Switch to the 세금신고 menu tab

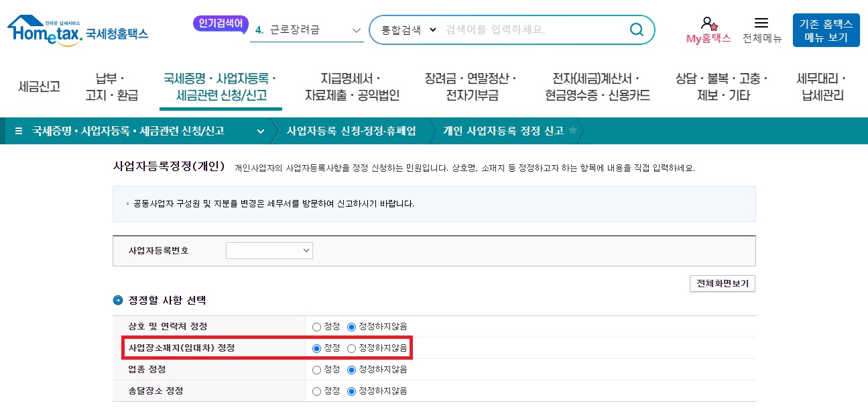pos(38,86)
